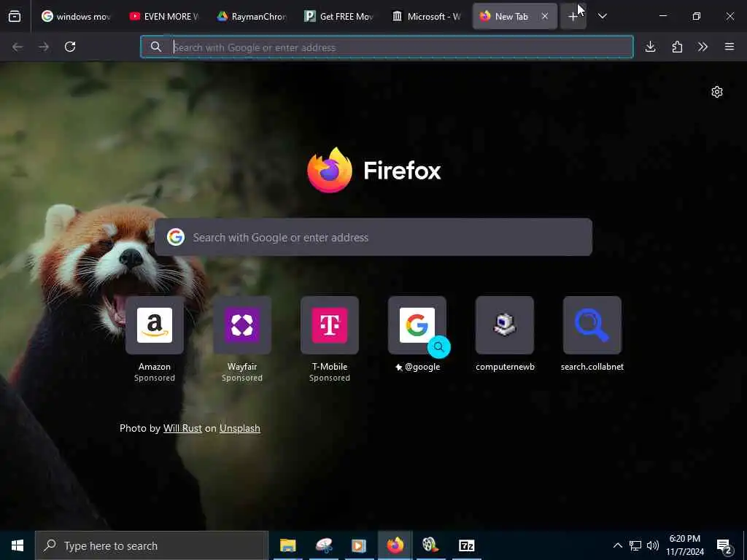Open the T-Mobile sponsored shortcut
This screenshot has height=560, width=747.
pos(330,325)
